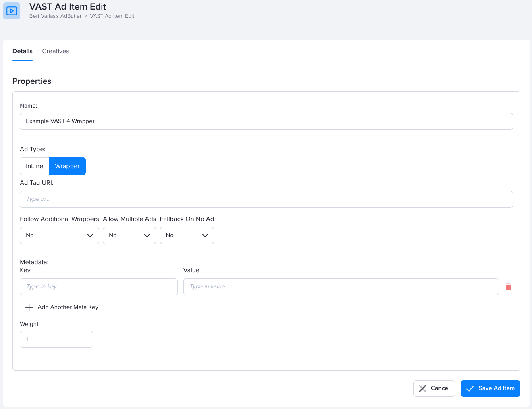Click the Name field containing Example VAST 4 Wrapper
This screenshot has width=532, height=409.
click(x=266, y=121)
